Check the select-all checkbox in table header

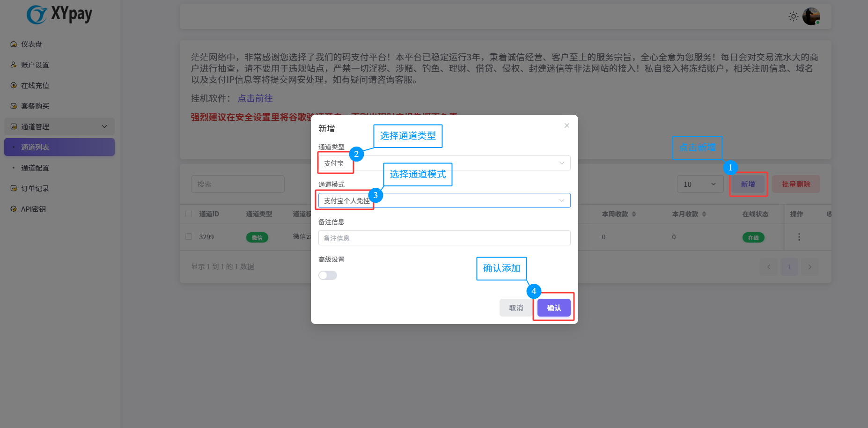point(189,214)
